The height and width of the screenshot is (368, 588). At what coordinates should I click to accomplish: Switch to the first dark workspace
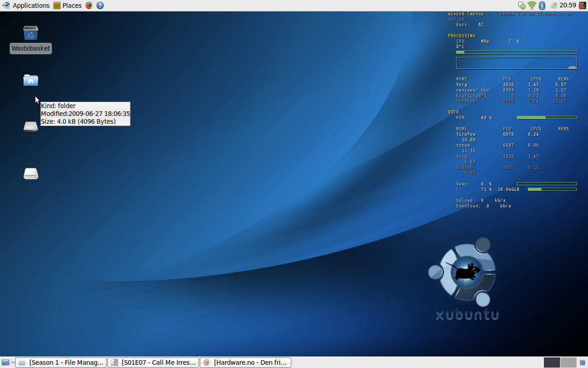(x=552, y=362)
